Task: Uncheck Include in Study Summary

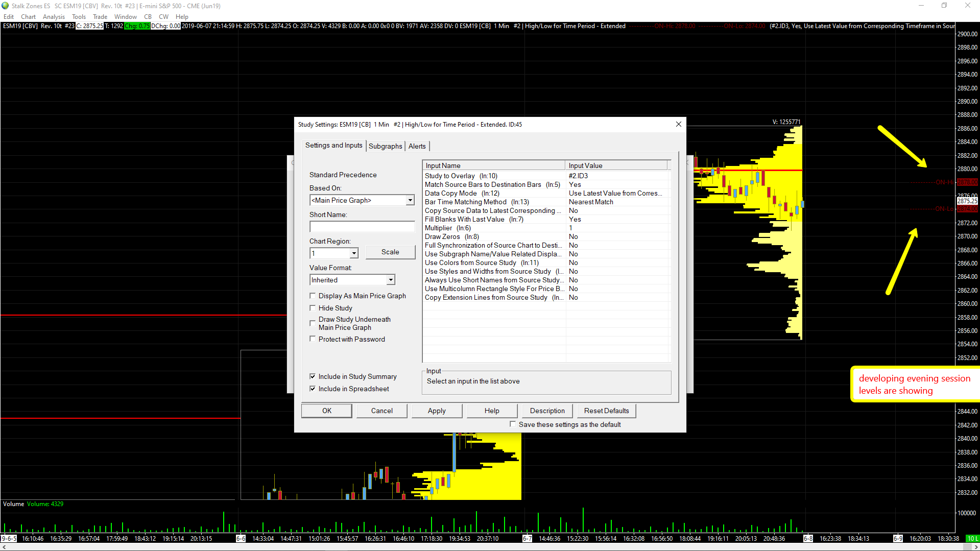Action: [313, 376]
